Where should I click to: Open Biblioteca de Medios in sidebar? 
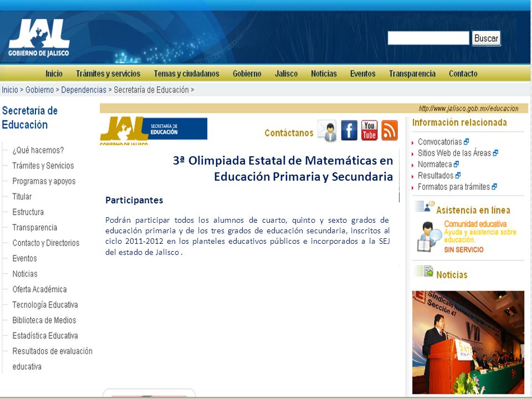coord(44,320)
